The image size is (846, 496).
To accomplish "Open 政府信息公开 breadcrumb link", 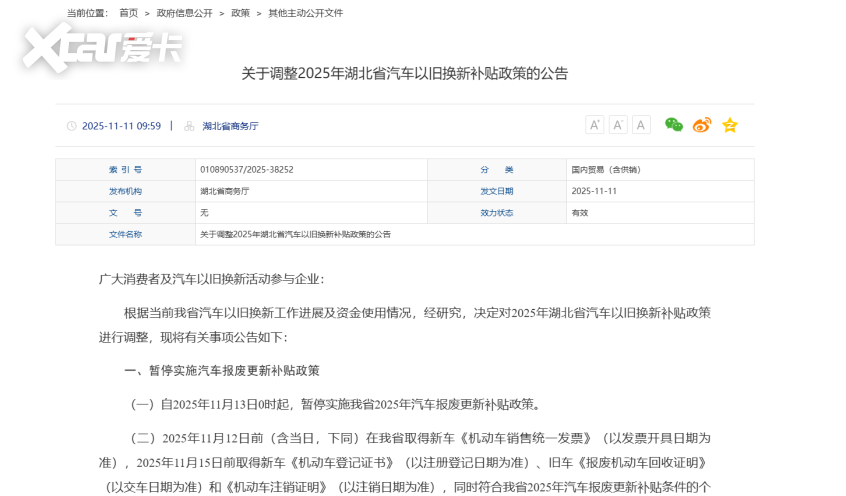I will 184,13.
